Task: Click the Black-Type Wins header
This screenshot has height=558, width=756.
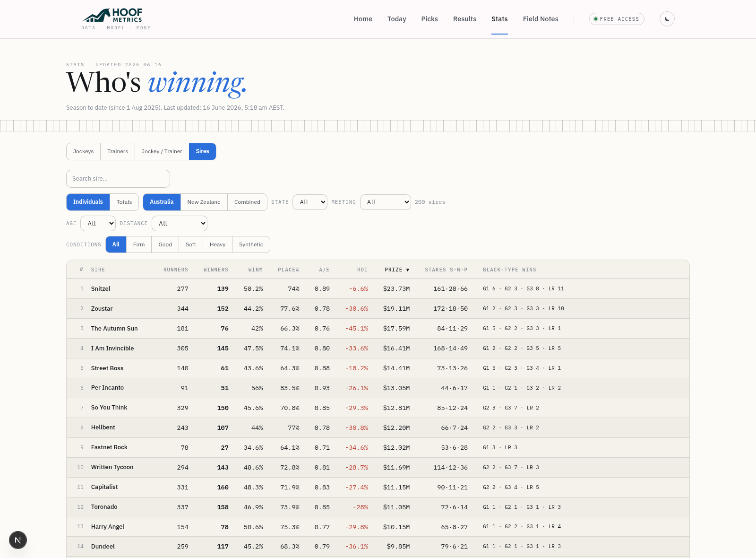Action: point(509,270)
